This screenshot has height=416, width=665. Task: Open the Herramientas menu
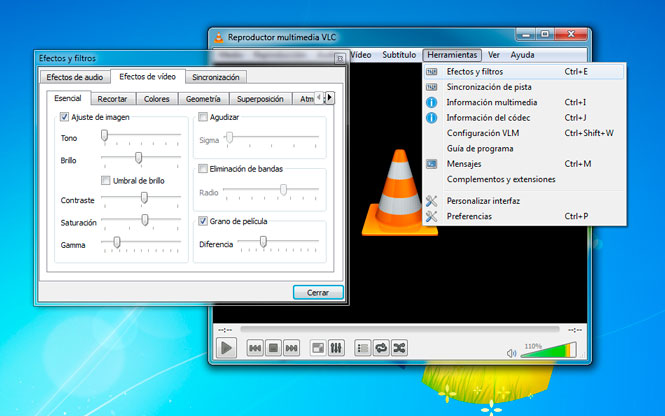point(452,55)
